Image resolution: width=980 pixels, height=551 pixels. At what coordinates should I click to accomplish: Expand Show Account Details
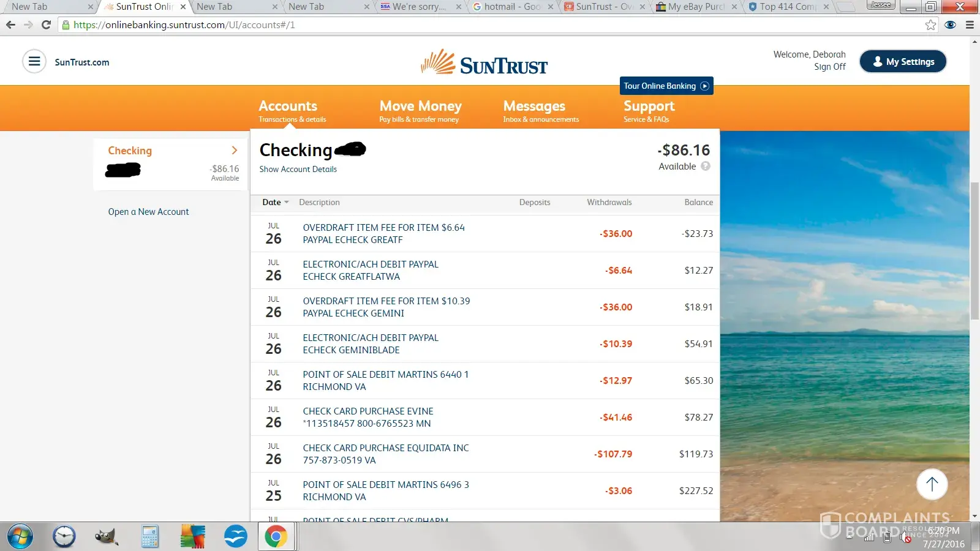(298, 170)
